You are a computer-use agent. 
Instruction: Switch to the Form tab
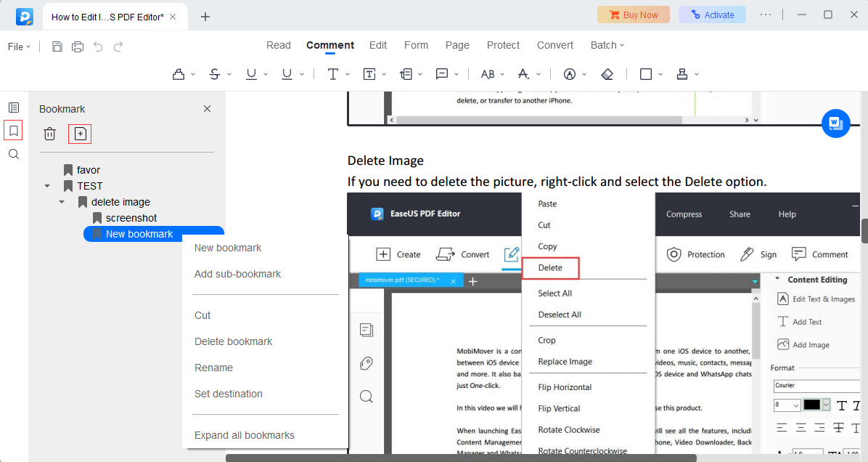click(417, 46)
